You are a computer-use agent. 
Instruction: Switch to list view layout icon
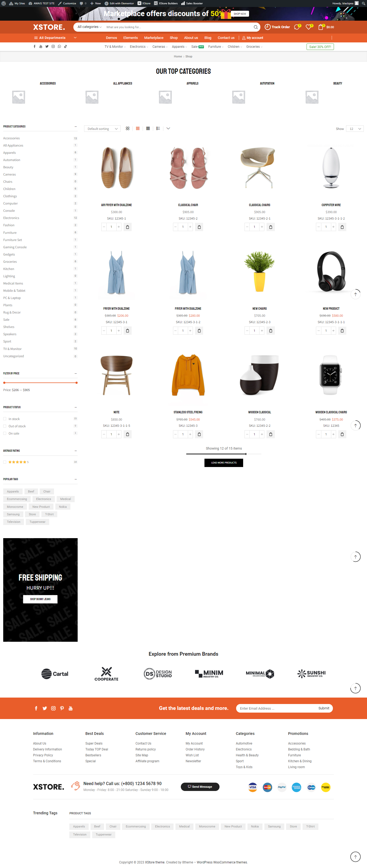click(158, 128)
